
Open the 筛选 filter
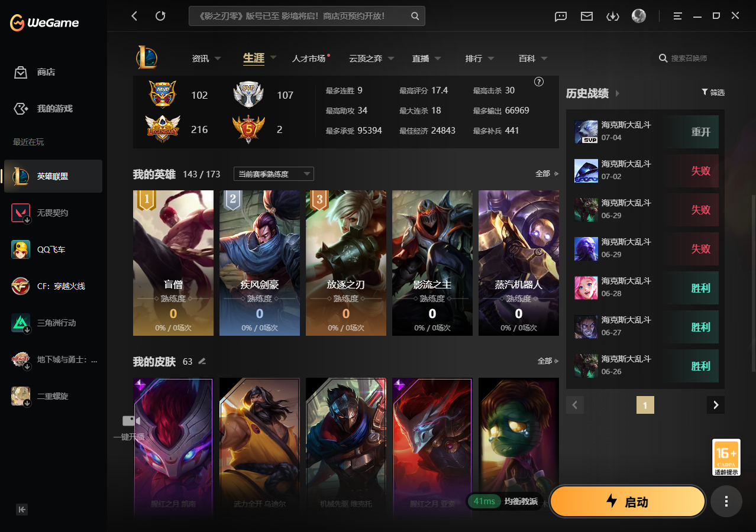point(713,92)
